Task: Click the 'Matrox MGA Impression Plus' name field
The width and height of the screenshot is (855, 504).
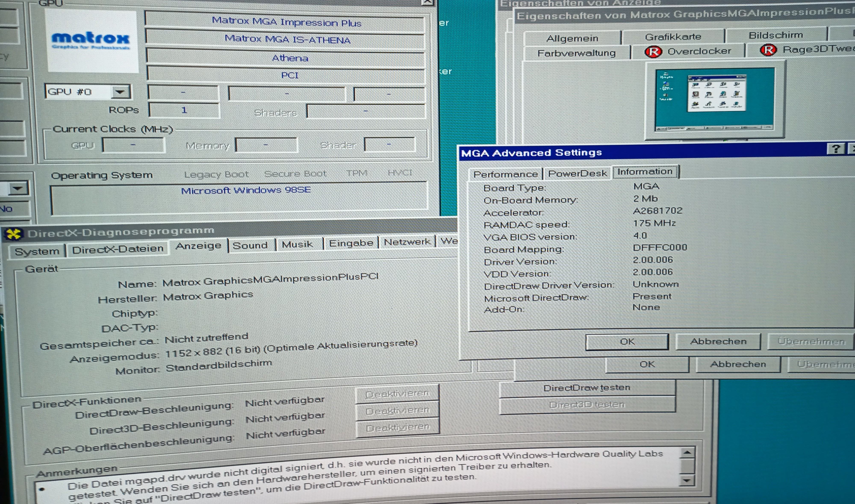Action: pos(285,22)
